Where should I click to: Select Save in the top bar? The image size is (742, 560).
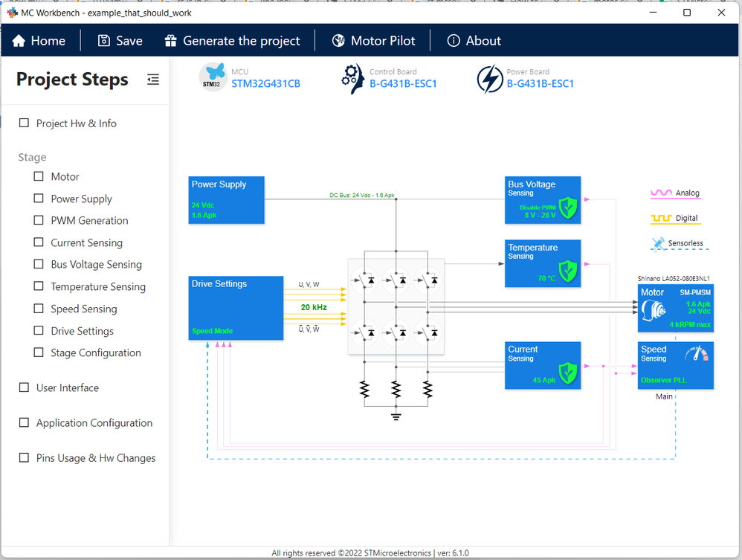[x=120, y=41]
